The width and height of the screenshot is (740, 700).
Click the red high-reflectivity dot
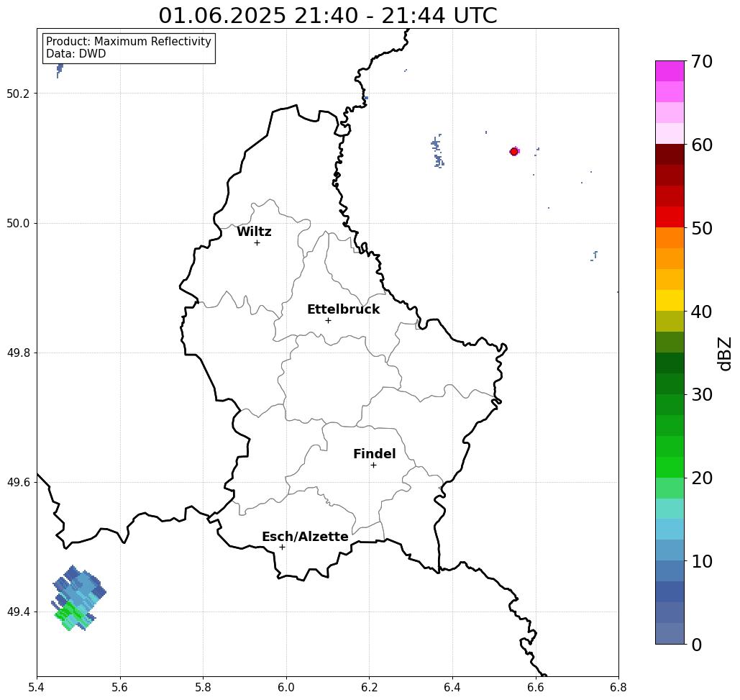point(514,152)
